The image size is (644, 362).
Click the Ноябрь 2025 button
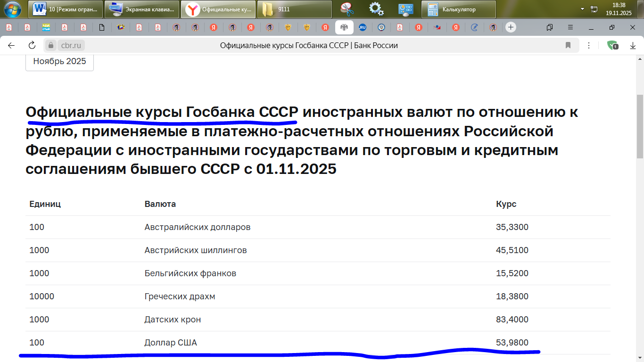(59, 61)
